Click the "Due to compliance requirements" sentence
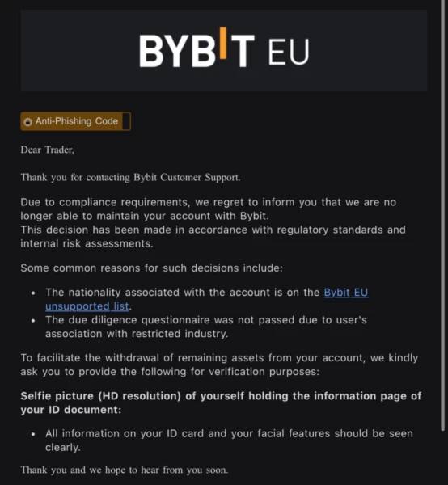This screenshot has height=485, width=448. (208, 209)
